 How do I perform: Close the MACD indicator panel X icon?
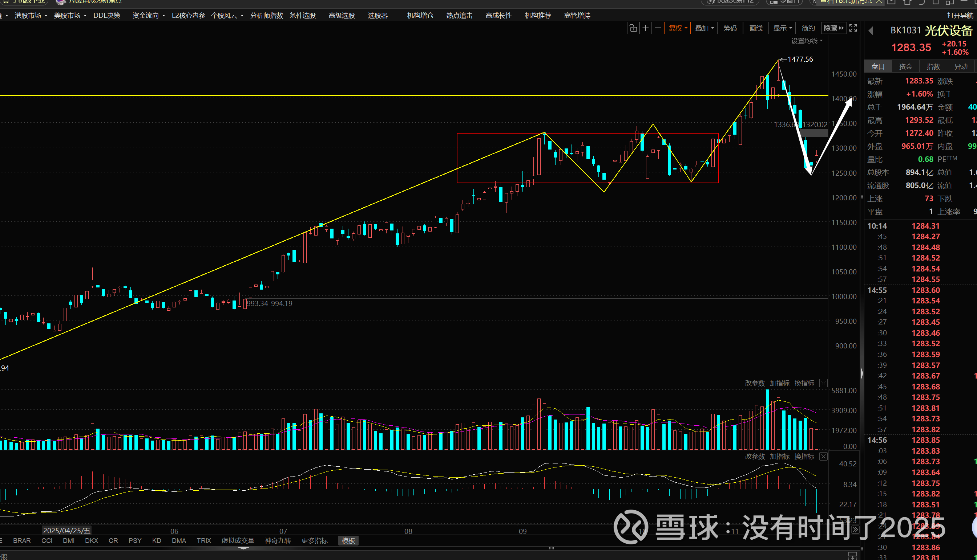tap(823, 456)
